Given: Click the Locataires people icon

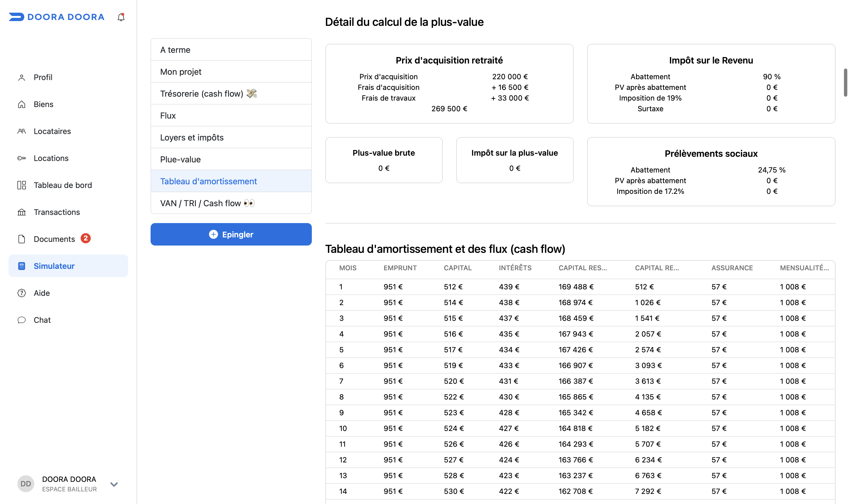Looking at the screenshot, I should pyautogui.click(x=22, y=131).
